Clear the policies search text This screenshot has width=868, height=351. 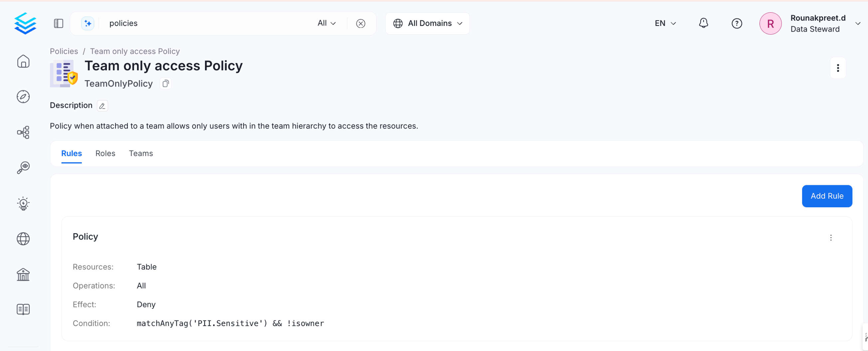pos(360,23)
